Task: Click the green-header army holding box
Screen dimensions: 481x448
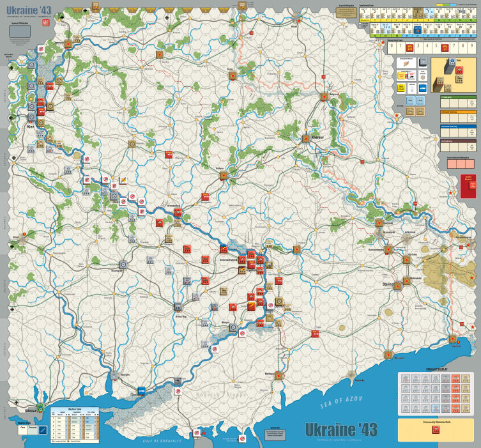Action: coord(458,102)
